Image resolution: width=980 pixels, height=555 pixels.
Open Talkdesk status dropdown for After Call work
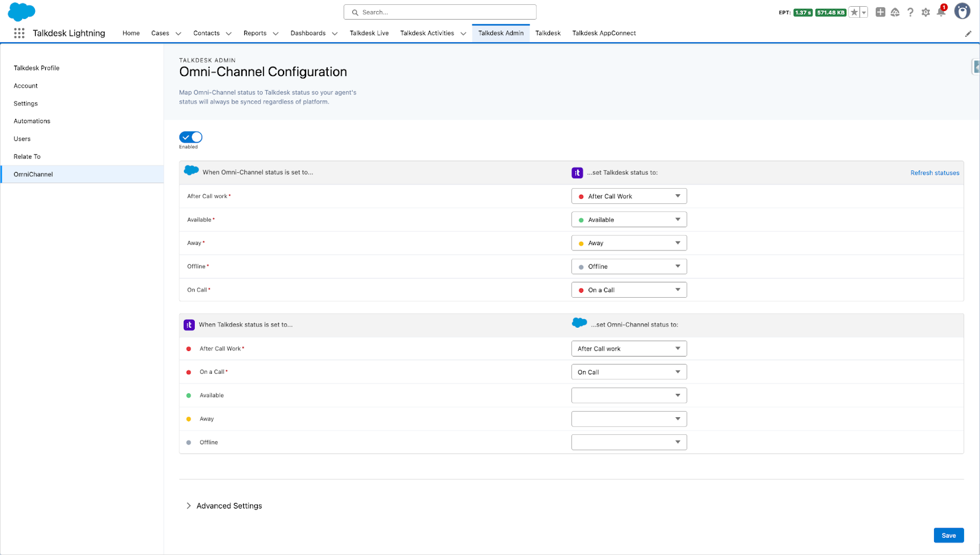coord(629,196)
